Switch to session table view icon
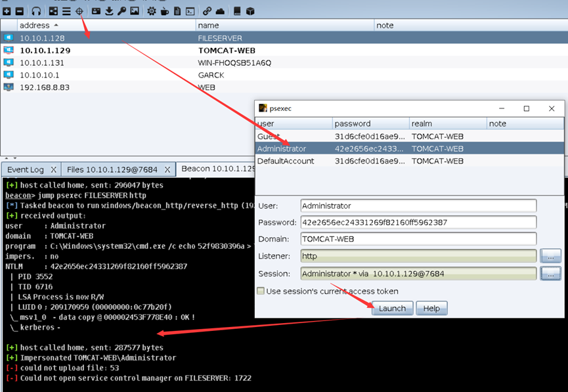 (66, 11)
